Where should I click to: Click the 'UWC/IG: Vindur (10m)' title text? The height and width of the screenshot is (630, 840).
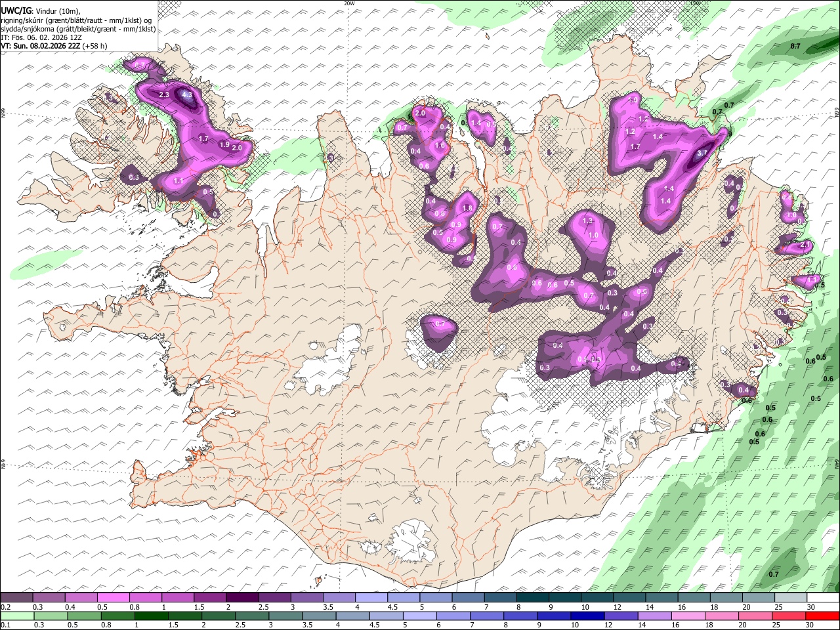[40, 11]
